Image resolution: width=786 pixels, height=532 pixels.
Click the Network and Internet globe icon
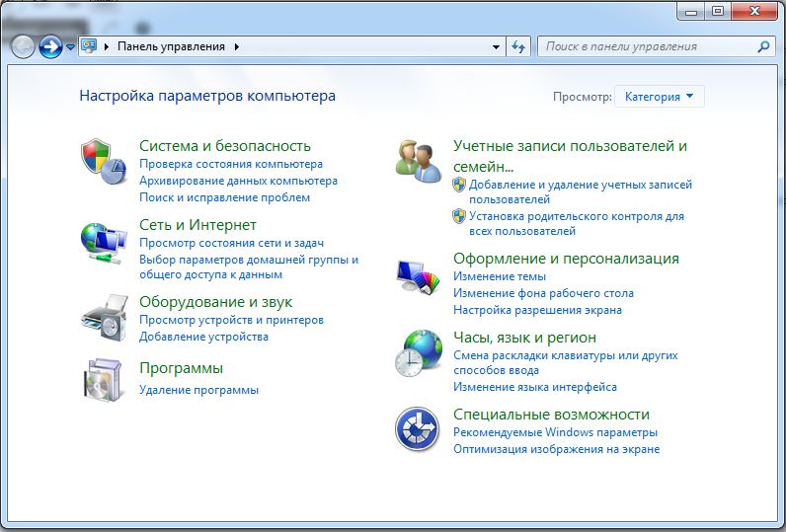pos(103,240)
